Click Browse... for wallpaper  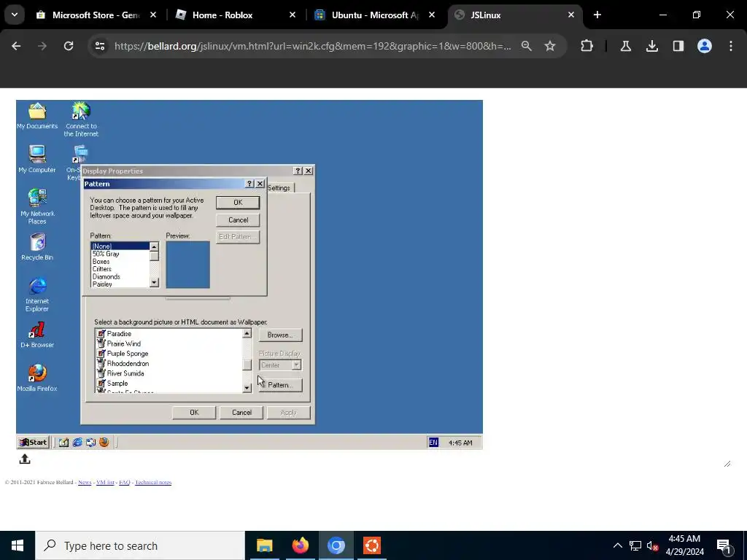pos(280,335)
